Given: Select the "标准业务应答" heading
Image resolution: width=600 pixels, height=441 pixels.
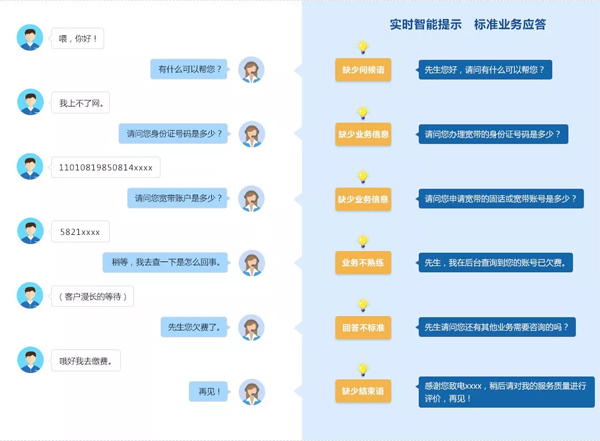Looking at the screenshot, I should 510,24.
